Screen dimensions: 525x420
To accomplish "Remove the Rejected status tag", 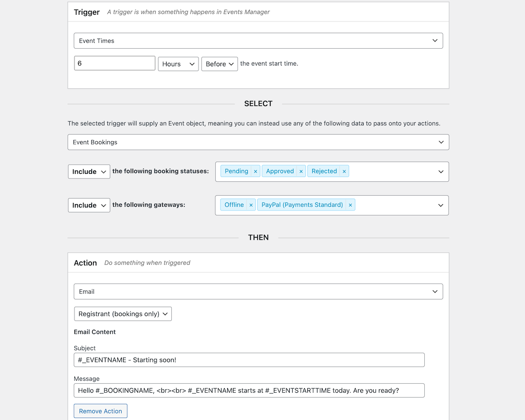I will tap(344, 171).
